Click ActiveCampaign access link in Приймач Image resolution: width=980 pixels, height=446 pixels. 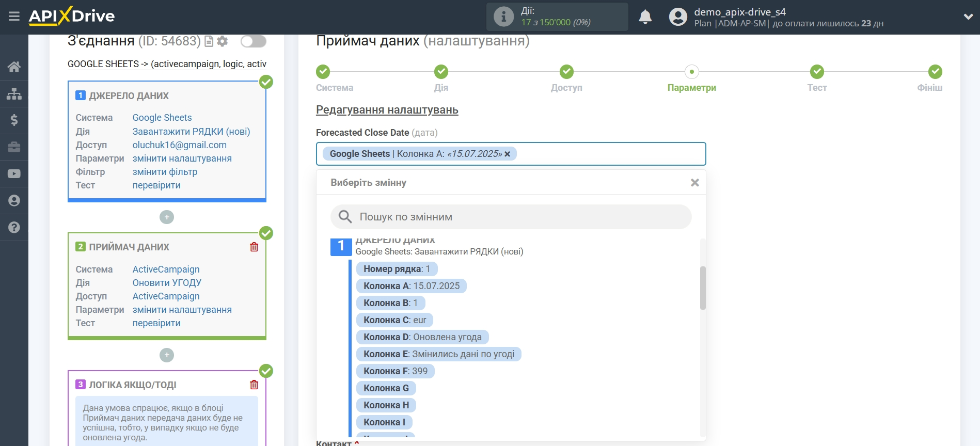[x=166, y=296]
